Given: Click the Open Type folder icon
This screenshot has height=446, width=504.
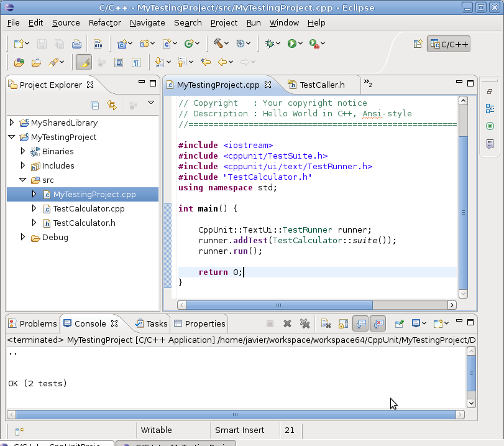Looking at the screenshot, I should [36, 62].
